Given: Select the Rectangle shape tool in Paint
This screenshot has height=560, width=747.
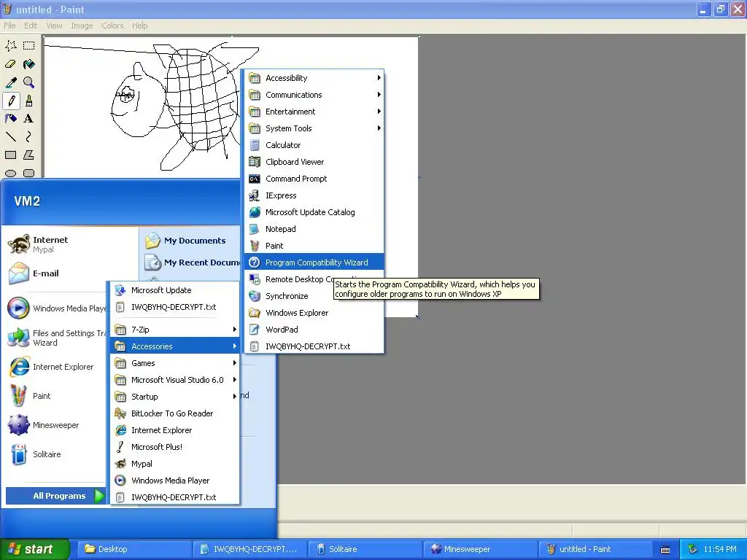Looking at the screenshot, I should click(x=11, y=155).
